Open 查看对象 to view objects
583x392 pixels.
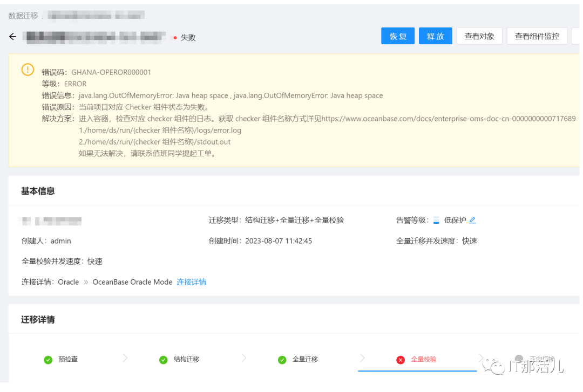pos(479,36)
